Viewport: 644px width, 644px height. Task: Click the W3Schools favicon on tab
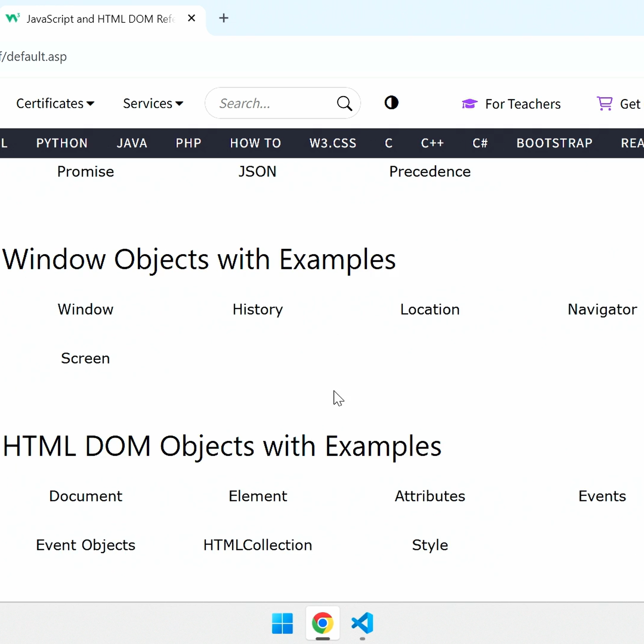(x=13, y=18)
